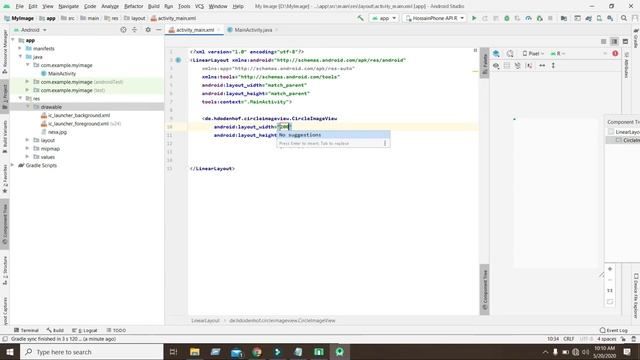Open the File menu
The height and width of the screenshot is (360, 640).
point(20,6)
